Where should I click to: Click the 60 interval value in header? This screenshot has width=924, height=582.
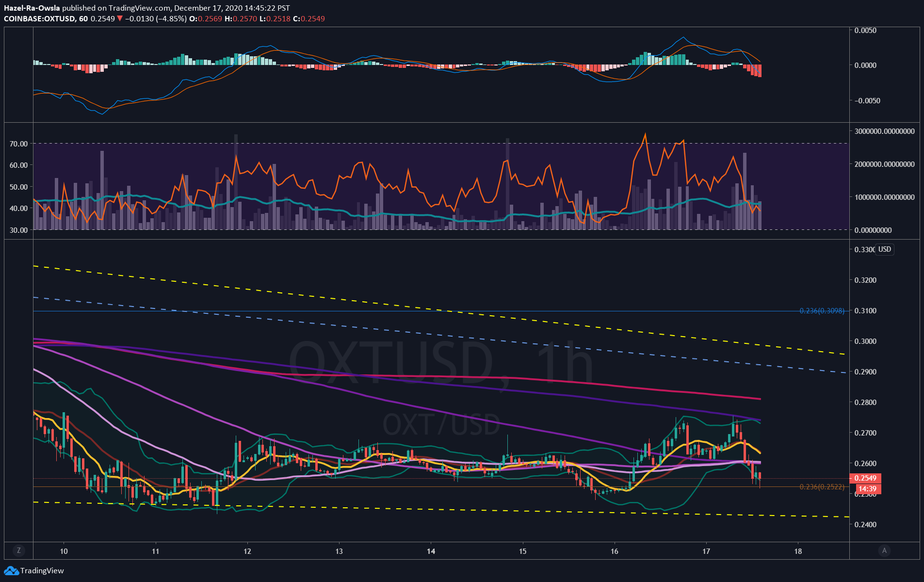pos(83,19)
